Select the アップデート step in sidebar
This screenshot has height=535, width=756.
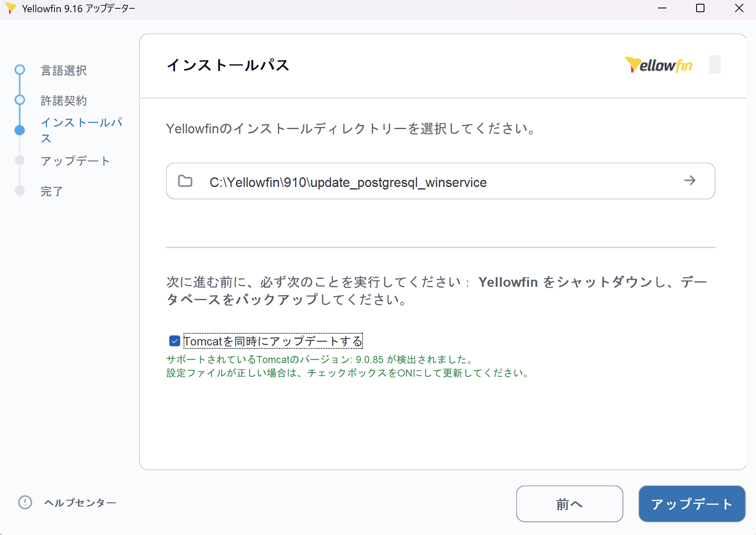[x=75, y=161]
